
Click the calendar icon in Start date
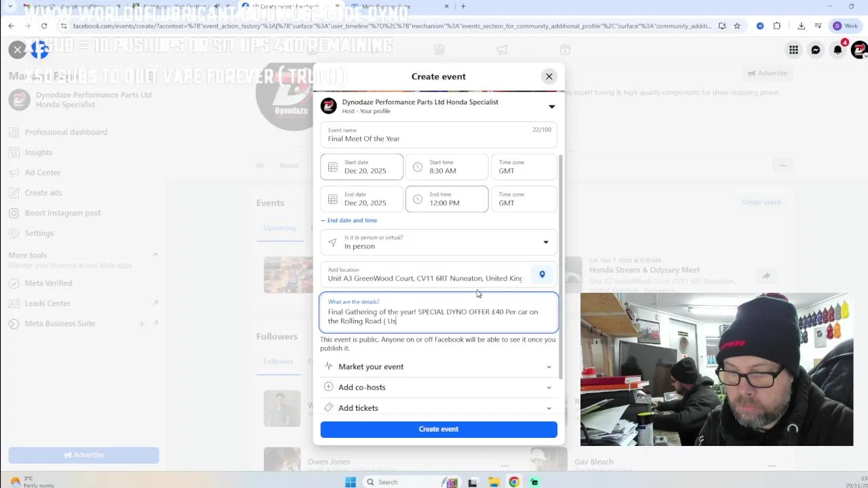(332, 167)
